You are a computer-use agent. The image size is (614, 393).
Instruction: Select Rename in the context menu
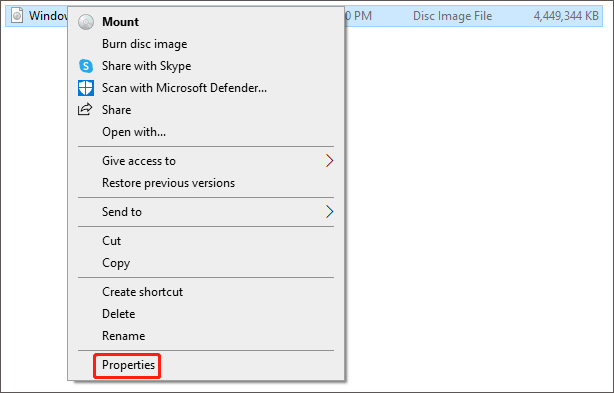click(124, 336)
